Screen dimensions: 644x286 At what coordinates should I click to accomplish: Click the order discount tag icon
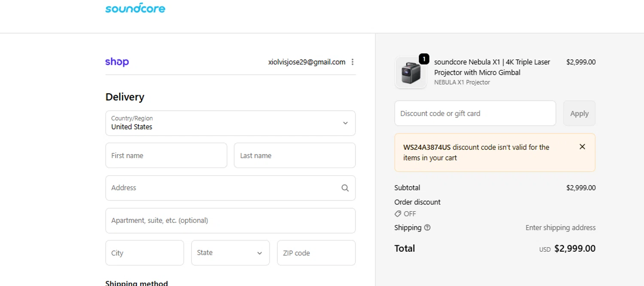click(x=398, y=214)
